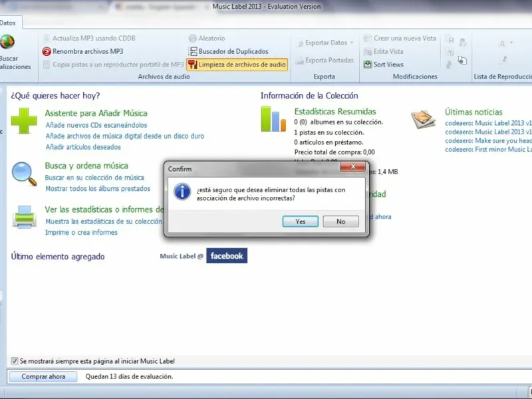Click the printer reports icon
The width and height of the screenshot is (532, 399).
[24, 217]
